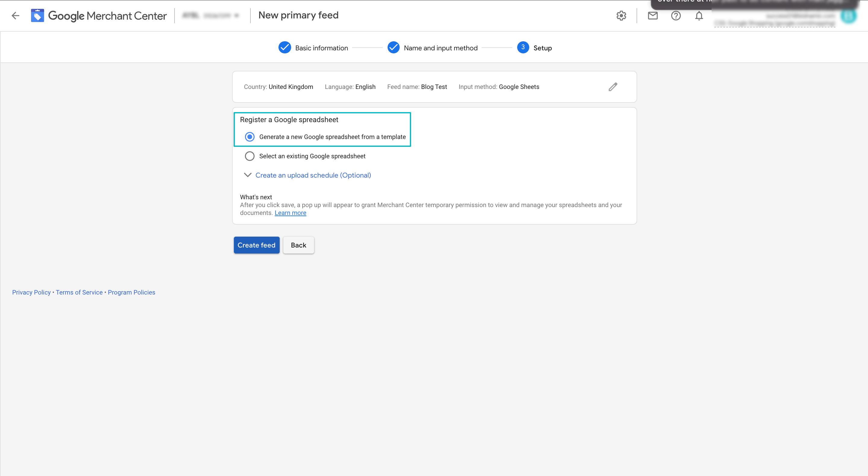Image resolution: width=868 pixels, height=476 pixels.
Task: Click the 'Blog Test' feed name value
Action: coord(434,87)
